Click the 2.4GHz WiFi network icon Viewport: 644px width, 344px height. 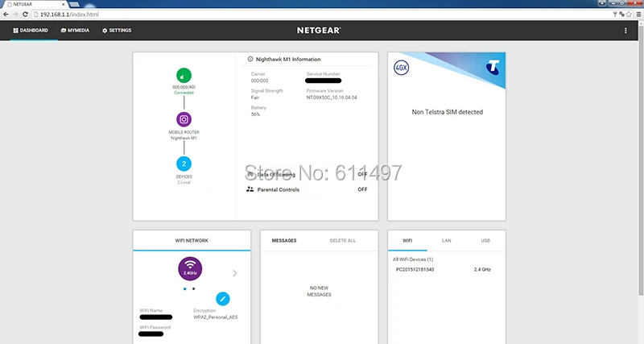tap(190, 269)
